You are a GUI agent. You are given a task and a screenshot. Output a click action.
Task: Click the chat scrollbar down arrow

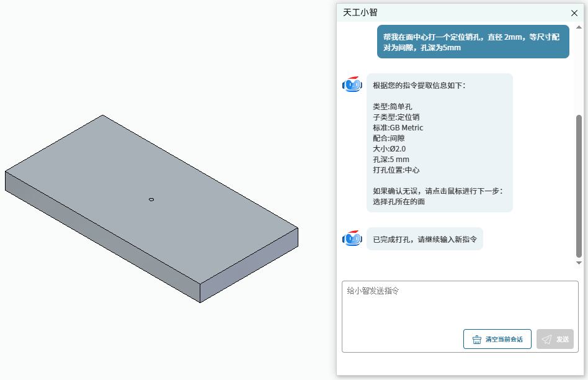579,263
